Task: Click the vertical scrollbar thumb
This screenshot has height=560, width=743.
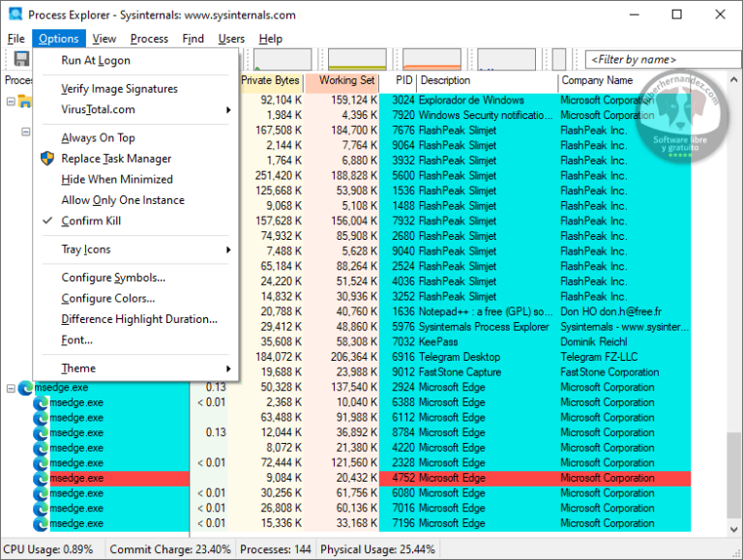Action: [x=734, y=475]
